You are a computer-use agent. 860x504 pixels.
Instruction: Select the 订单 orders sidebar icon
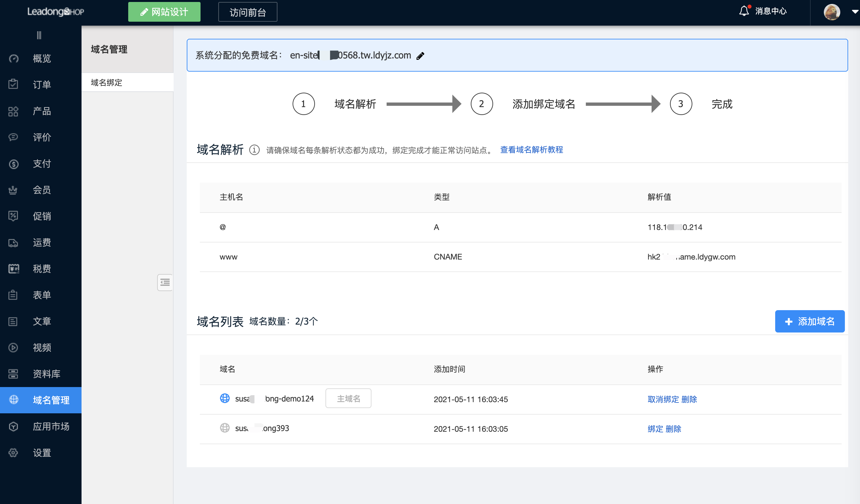(13, 84)
